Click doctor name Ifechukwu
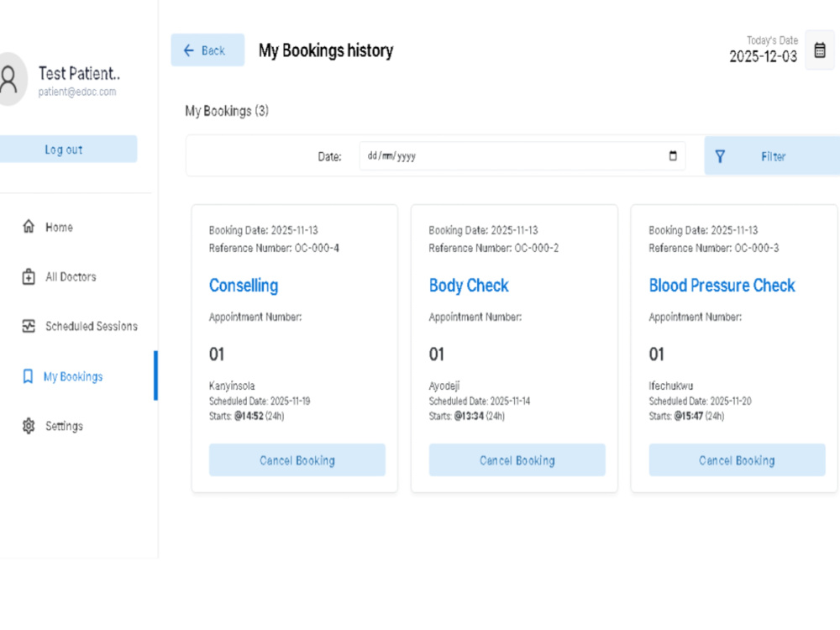The width and height of the screenshot is (840, 630). click(670, 386)
